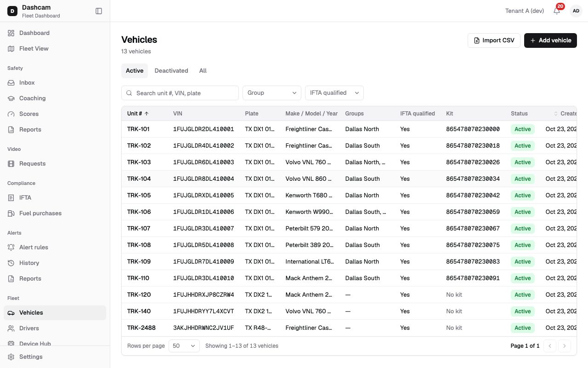Click the Scores gauge icon
The width and height of the screenshot is (588, 368).
coord(11,114)
